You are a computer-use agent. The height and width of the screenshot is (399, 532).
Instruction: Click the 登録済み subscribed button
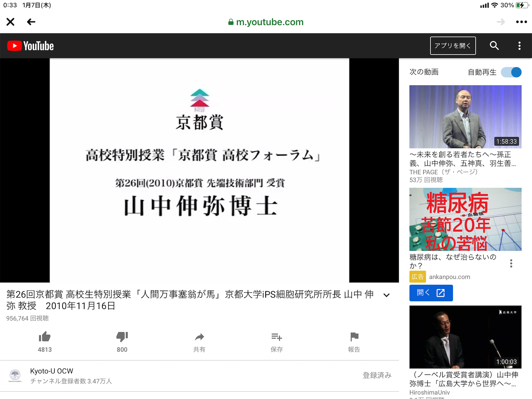377,375
